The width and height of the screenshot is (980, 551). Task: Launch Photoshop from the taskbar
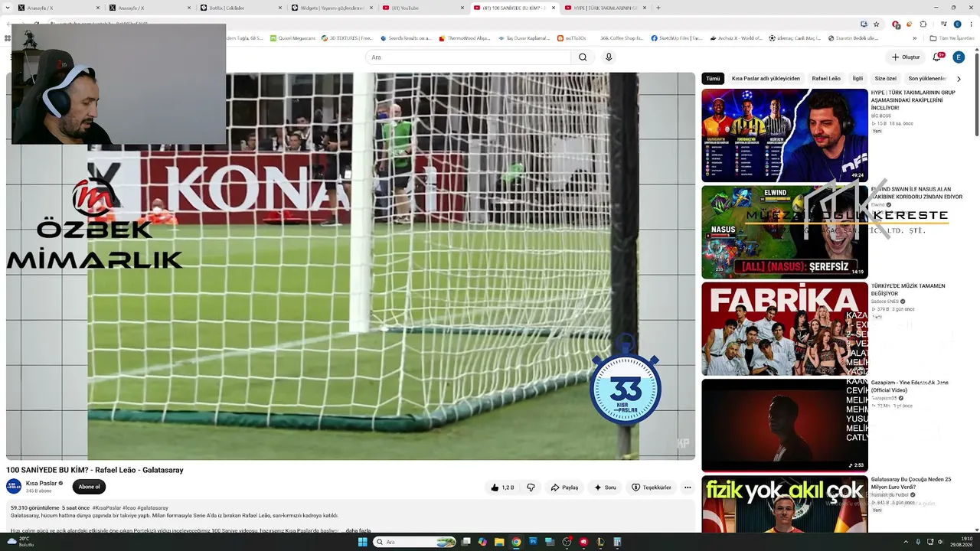coord(533,542)
